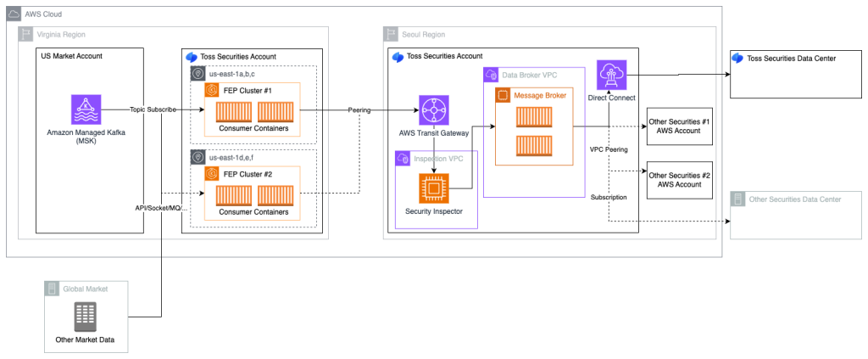Click the 'Global Market' title text
Screen dimensions: 868x359
(x=86, y=289)
